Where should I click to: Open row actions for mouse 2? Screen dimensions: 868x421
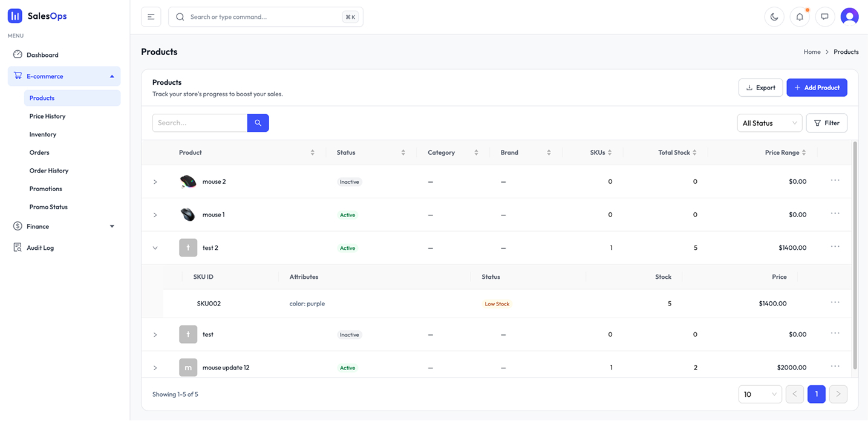pos(835,181)
